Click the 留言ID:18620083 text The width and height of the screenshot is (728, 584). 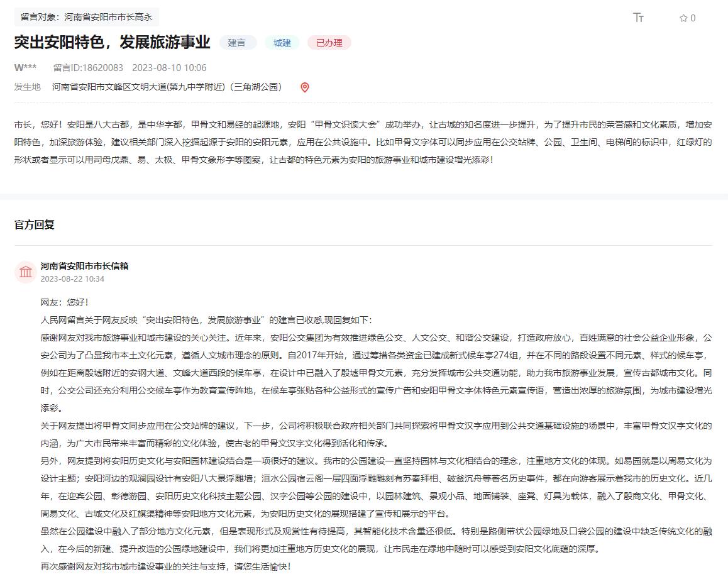pos(88,68)
